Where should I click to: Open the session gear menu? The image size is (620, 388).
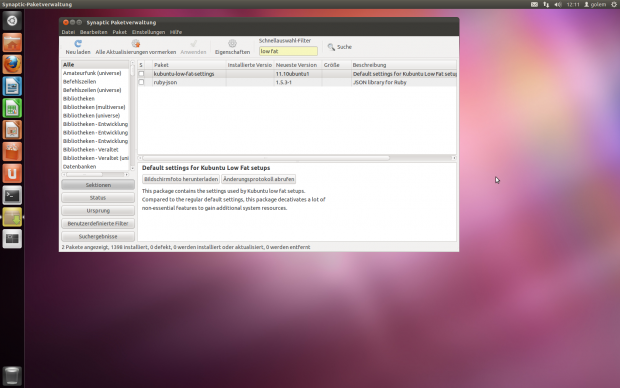[614, 4]
